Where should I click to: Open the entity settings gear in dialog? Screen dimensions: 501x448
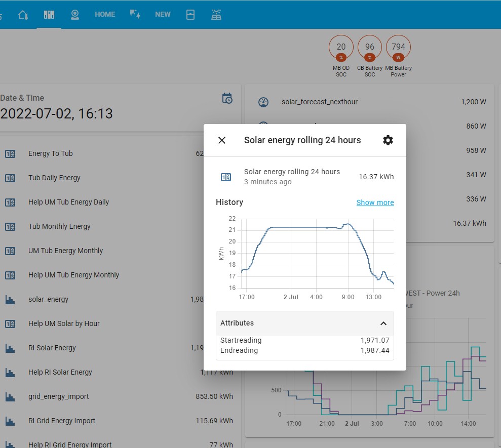pyautogui.click(x=388, y=140)
